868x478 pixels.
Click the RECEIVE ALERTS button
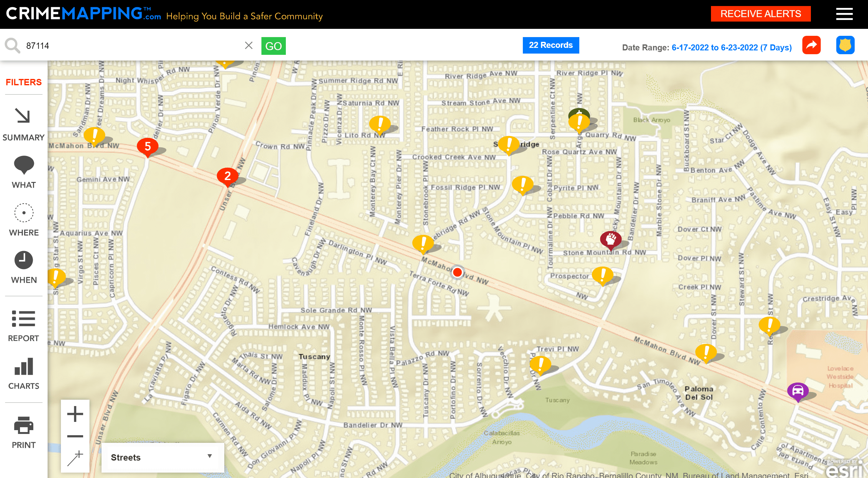click(x=760, y=14)
